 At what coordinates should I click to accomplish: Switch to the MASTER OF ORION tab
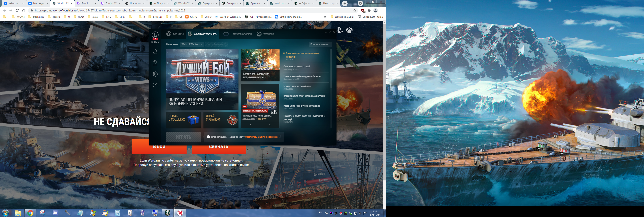pyautogui.click(x=237, y=34)
